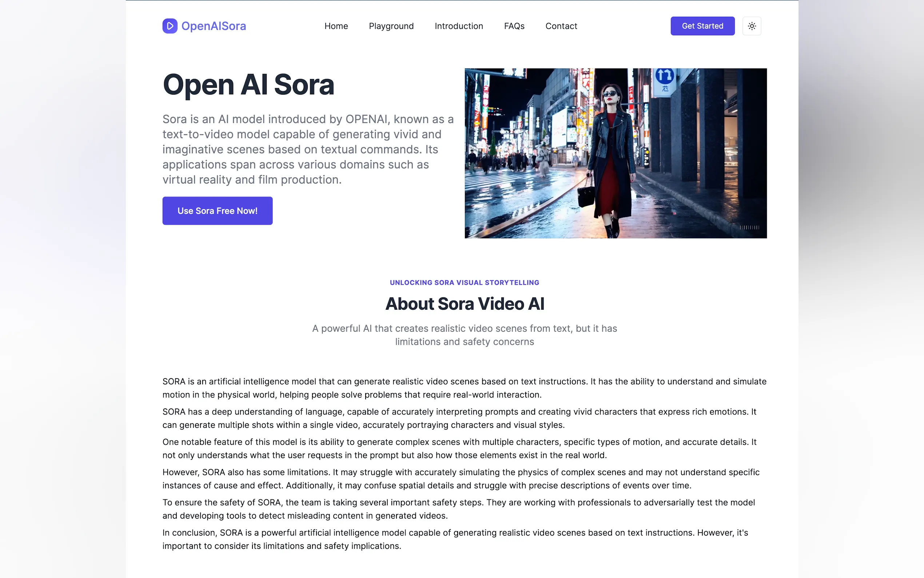Click the blue arrow street sign in video
924x578 pixels.
[664, 76]
